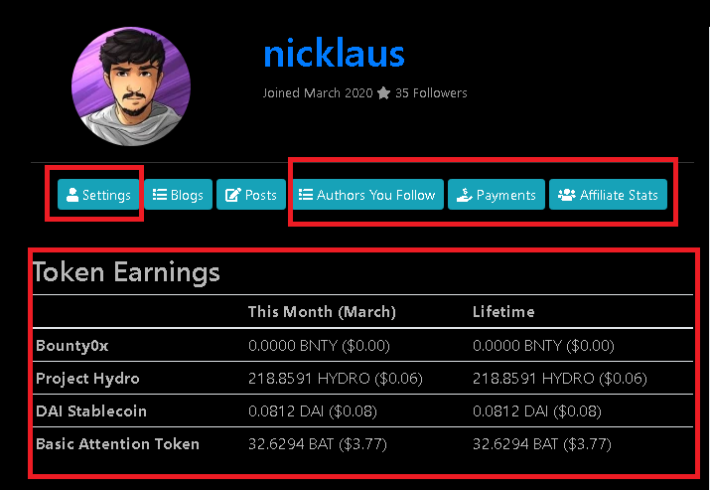The height and width of the screenshot is (490, 710).
Task: Select the Basic Attention Token row
Action: (x=363, y=444)
